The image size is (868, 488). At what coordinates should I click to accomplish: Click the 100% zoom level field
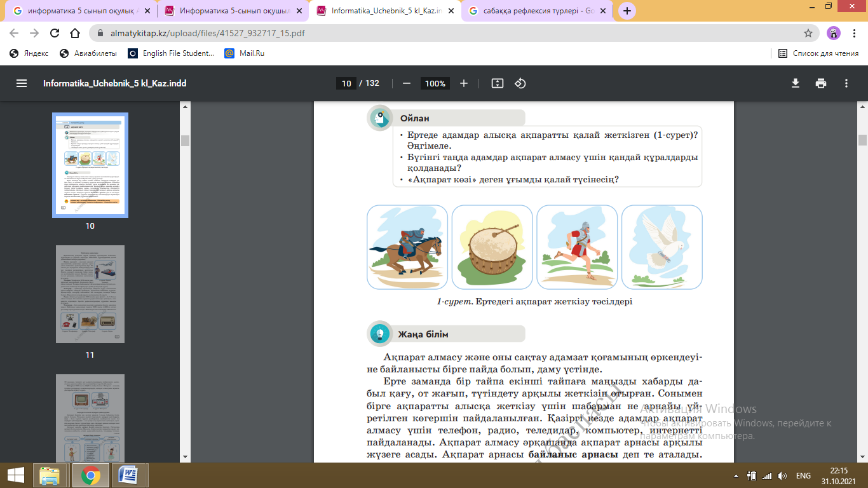point(435,83)
